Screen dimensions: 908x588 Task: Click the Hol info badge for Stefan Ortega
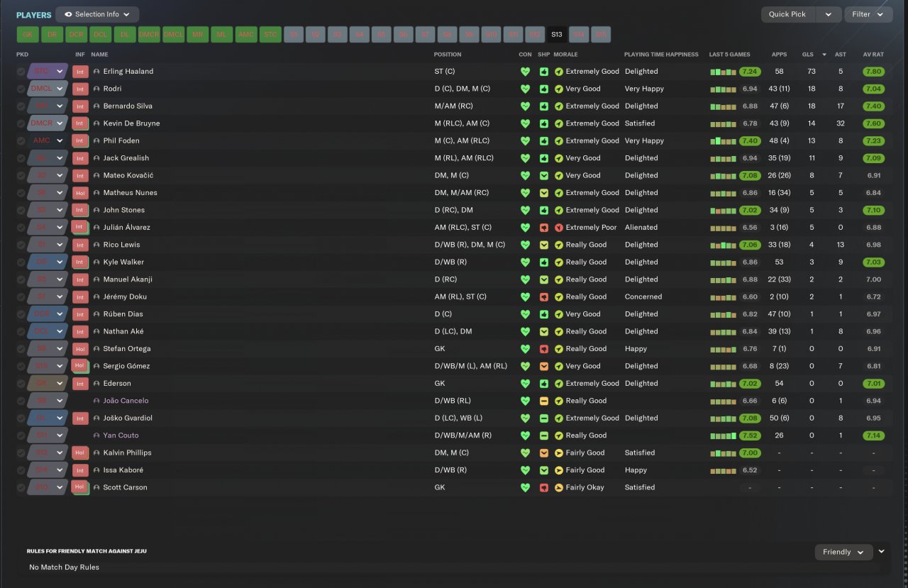[80, 349]
